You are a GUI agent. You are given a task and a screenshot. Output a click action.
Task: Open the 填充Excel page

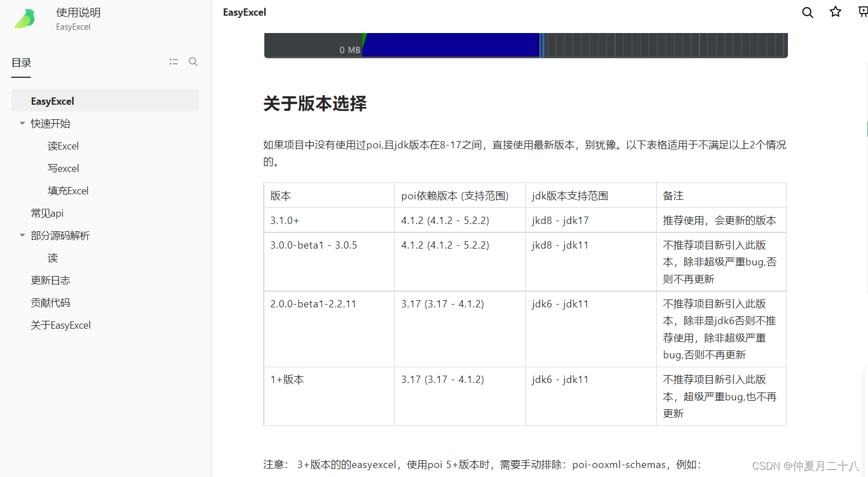[x=68, y=191]
